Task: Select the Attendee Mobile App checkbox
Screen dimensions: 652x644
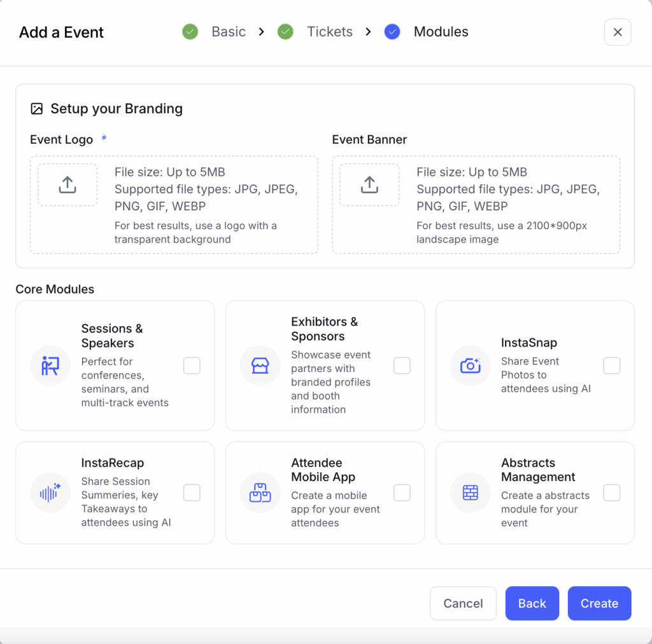Action: point(402,492)
